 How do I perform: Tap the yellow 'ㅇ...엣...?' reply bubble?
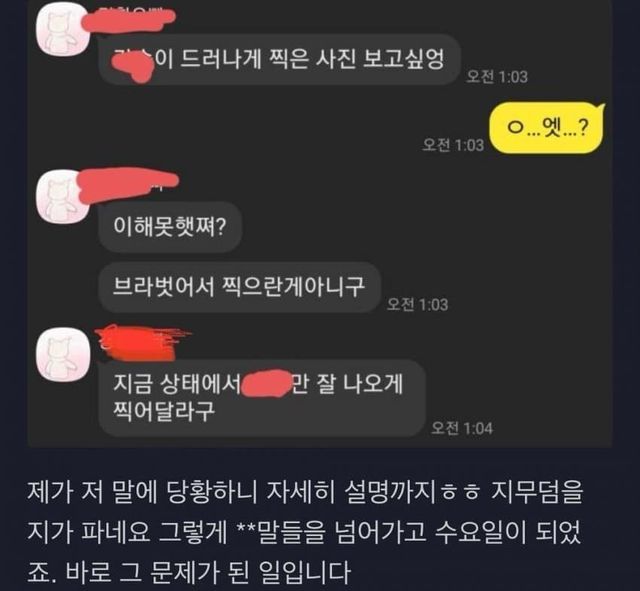(x=546, y=128)
